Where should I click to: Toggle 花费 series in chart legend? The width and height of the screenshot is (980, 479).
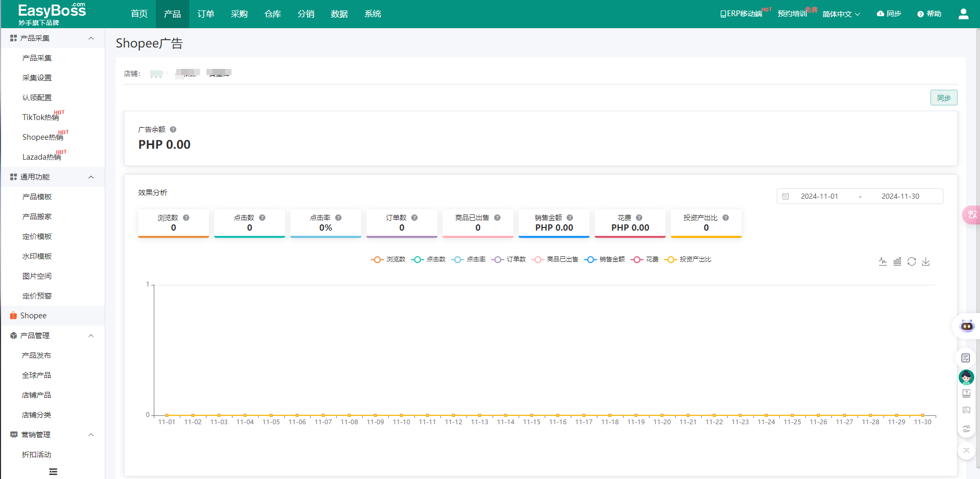coord(644,259)
